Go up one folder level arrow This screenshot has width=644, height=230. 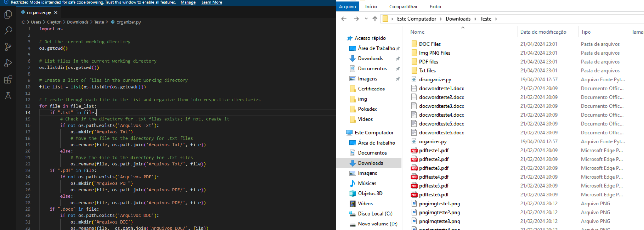[x=375, y=19]
